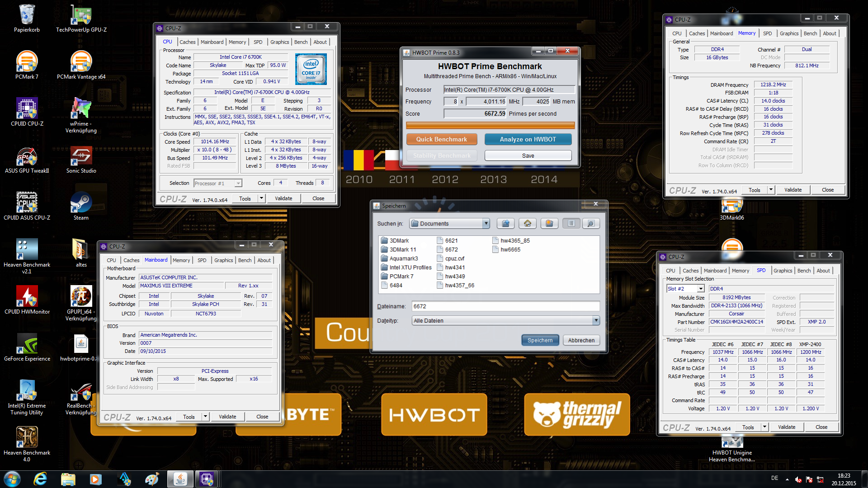Select Intel XTU Profiles folder
Image resolution: width=868 pixels, height=488 pixels.
[x=406, y=267]
